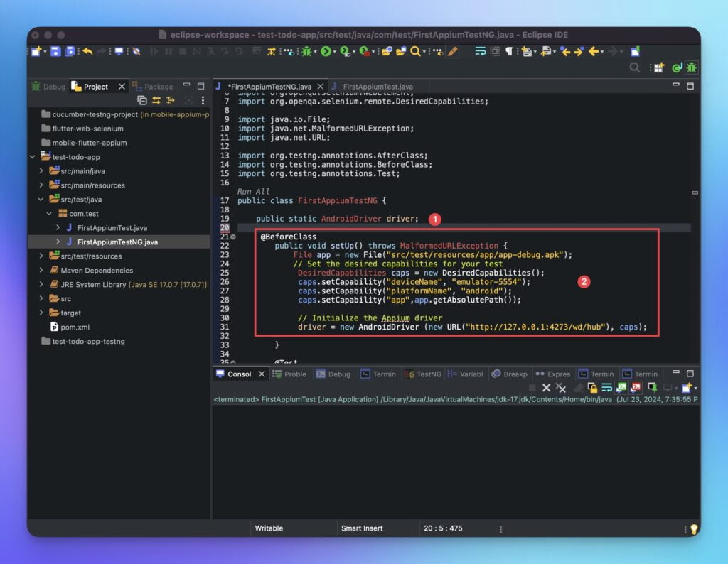Screen dimensions: 728x564
Task: Click the Back navigation arrow
Action: click(x=594, y=51)
